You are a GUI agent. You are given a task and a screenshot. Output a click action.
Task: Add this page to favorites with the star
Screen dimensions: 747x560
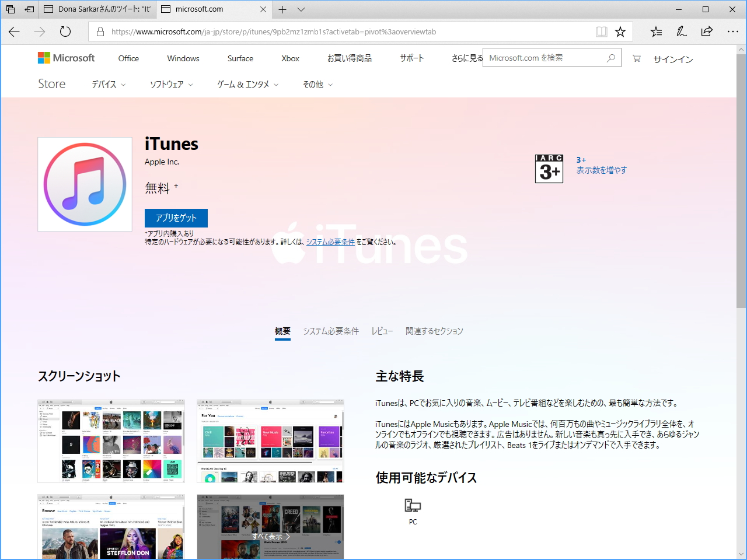(x=620, y=32)
